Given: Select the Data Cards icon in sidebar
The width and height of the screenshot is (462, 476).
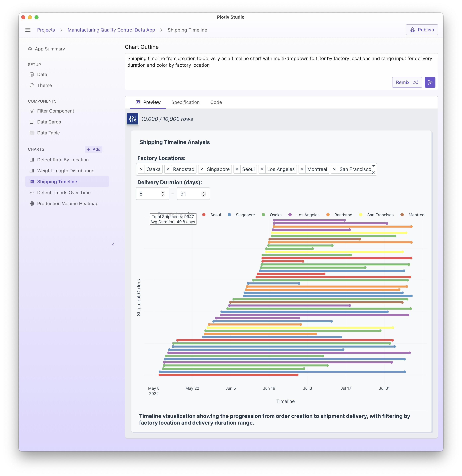Looking at the screenshot, I should [32, 122].
